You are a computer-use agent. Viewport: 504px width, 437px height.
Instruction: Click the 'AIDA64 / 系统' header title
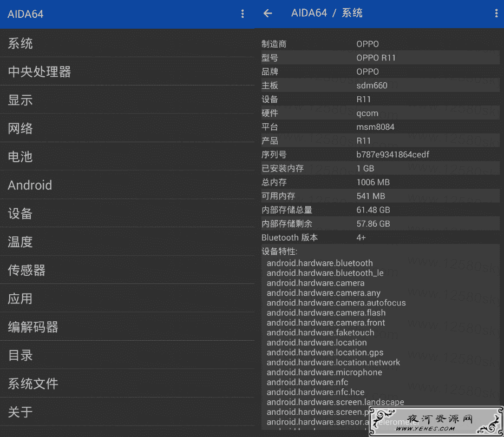[327, 13]
